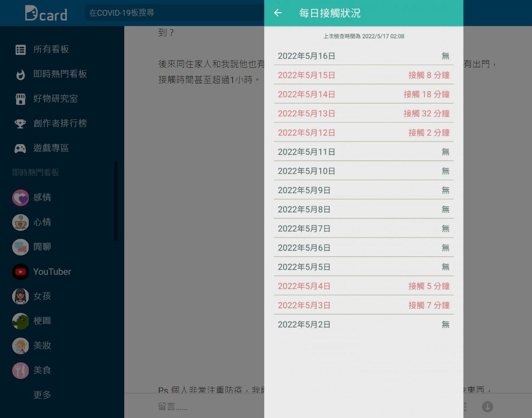Select 所有看板 menu label
This screenshot has width=532, height=418.
coord(51,49)
